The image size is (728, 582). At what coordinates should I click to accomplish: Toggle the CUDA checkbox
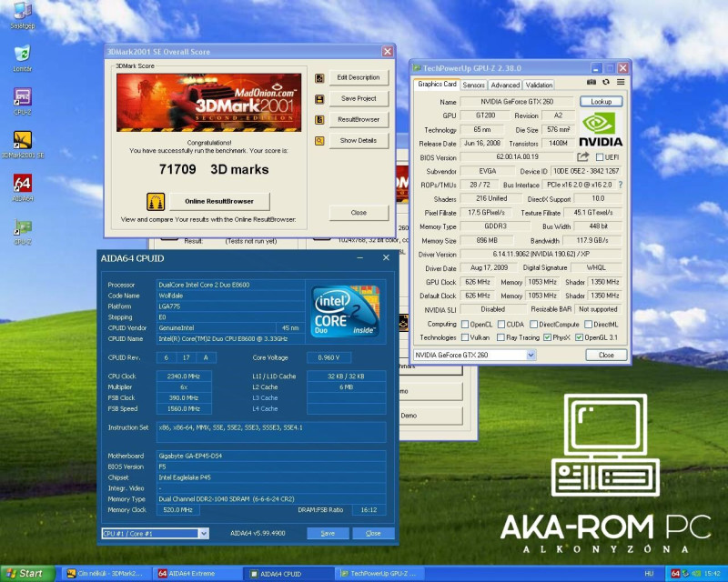501,325
